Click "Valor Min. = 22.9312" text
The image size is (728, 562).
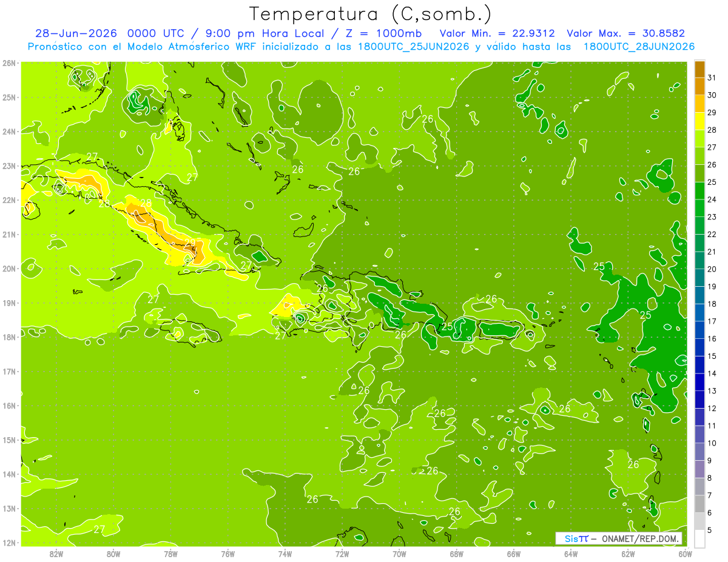click(x=497, y=33)
